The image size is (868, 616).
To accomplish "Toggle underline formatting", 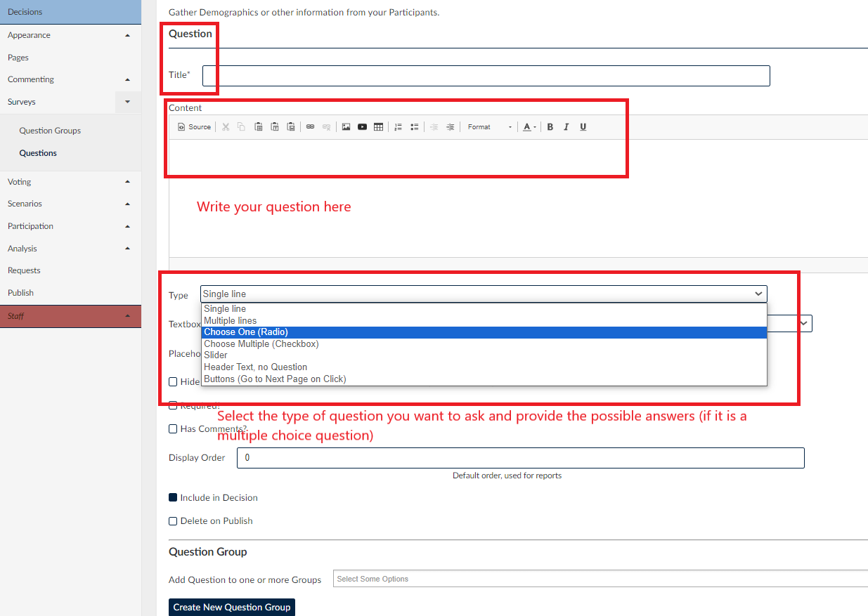I will (x=583, y=127).
